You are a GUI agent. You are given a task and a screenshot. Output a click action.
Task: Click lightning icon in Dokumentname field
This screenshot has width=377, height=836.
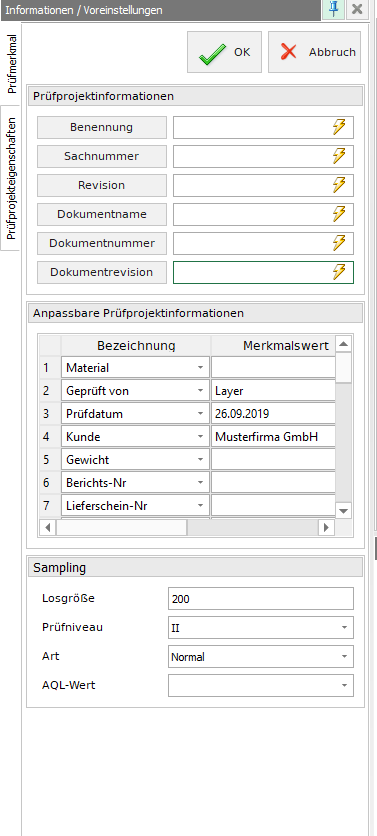coord(339,214)
